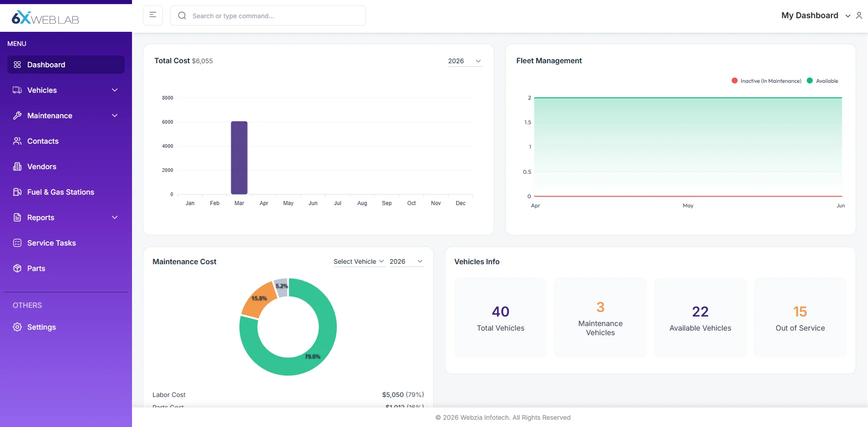Viewport: 868px width, 427px height.
Task: Open Parts via its box icon
Action: coord(17,268)
